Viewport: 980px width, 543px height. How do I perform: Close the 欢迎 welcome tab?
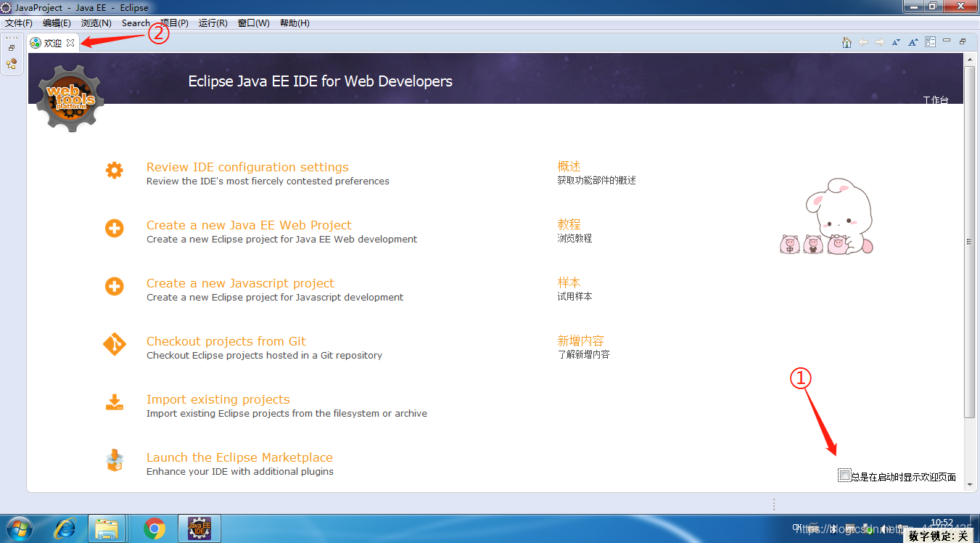(70, 43)
